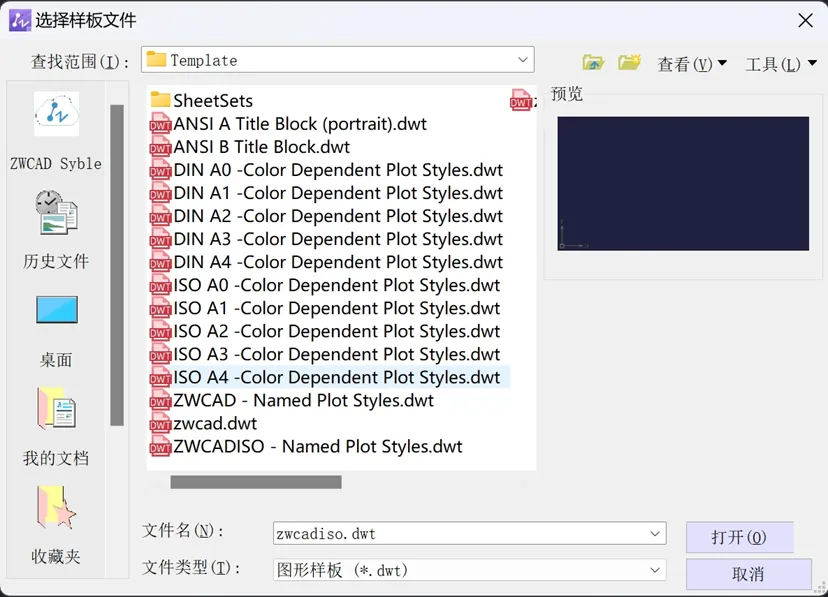
Task: Expand the 文件名 filename dropdown arrow
Action: (655, 534)
